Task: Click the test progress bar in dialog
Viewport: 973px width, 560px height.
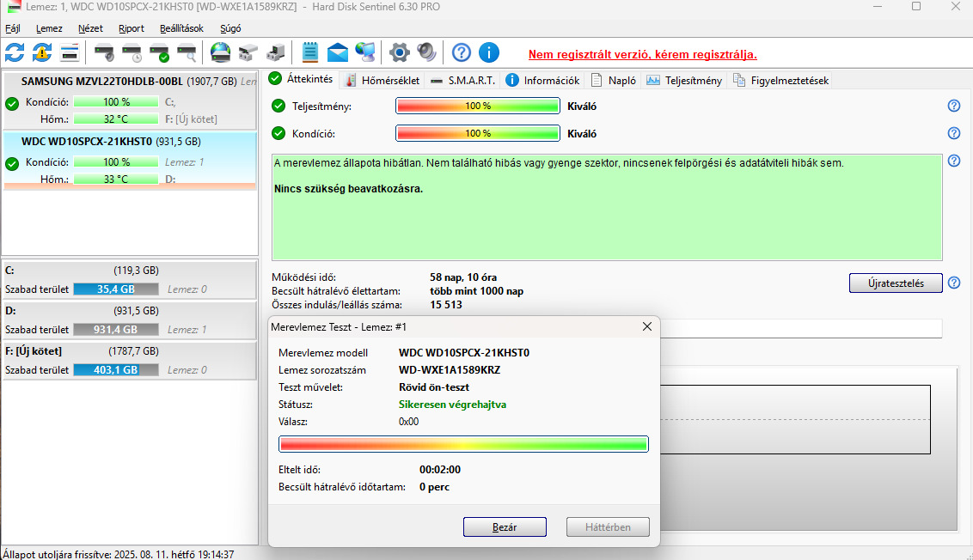Action: tap(463, 444)
